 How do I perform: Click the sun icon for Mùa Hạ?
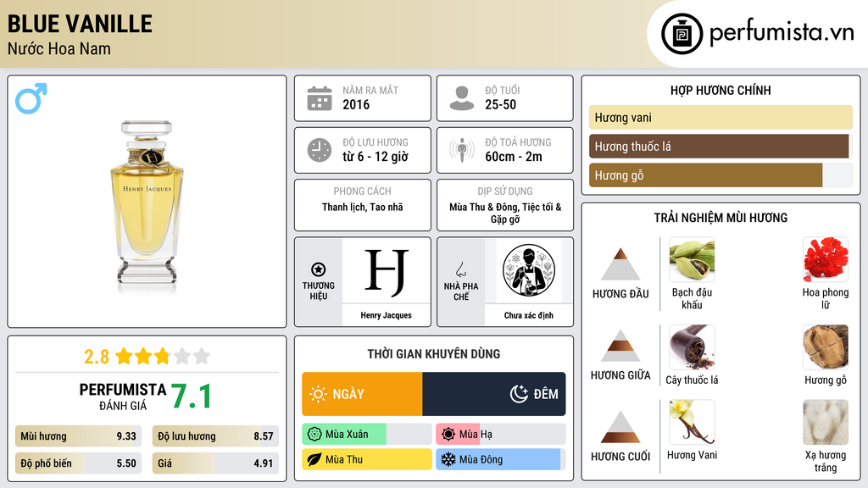[448, 435]
